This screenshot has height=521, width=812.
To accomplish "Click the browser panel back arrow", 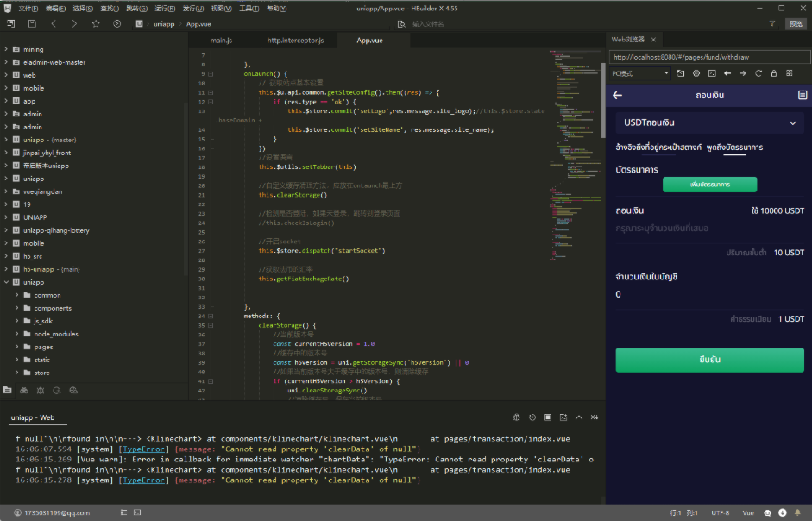I will point(727,73).
